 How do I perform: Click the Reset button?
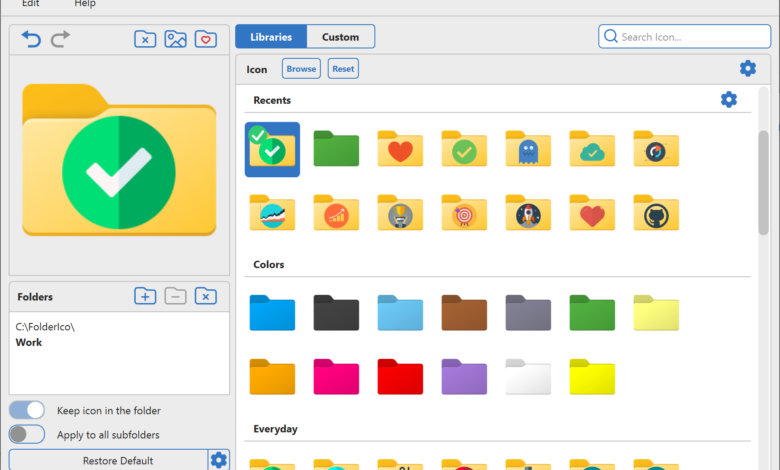tap(343, 69)
